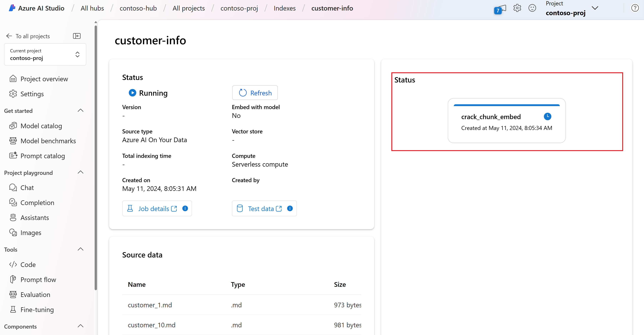Click the Assistants robot icon
Image resolution: width=644 pixels, height=335 pixels.
pyautogui.click(x=13, y=217)
